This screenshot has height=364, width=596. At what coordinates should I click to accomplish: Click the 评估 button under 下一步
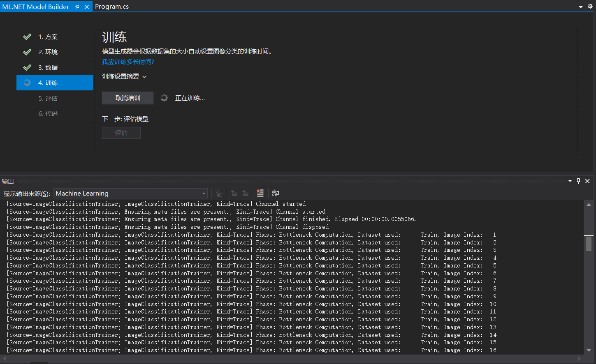[x=121, y=133]
